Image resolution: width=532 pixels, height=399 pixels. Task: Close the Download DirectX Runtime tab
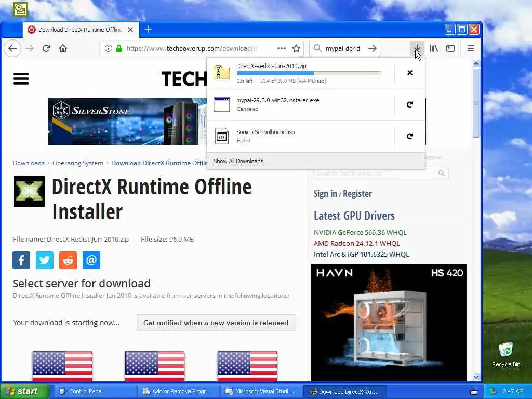(x=130, y=30)
